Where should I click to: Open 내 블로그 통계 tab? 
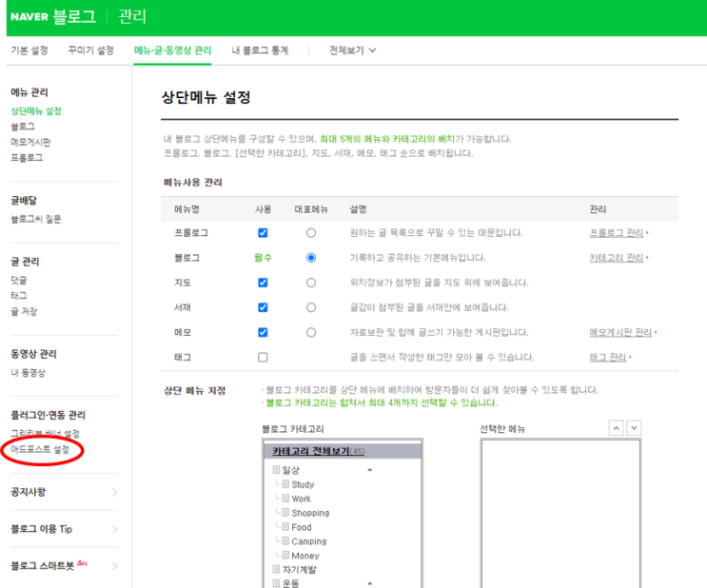[x=260, y=50]
